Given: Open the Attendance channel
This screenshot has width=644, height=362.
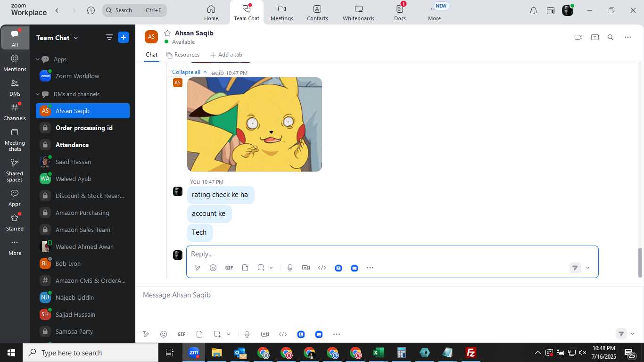Looking at the screenshot, I should click(x=83, y=145).
